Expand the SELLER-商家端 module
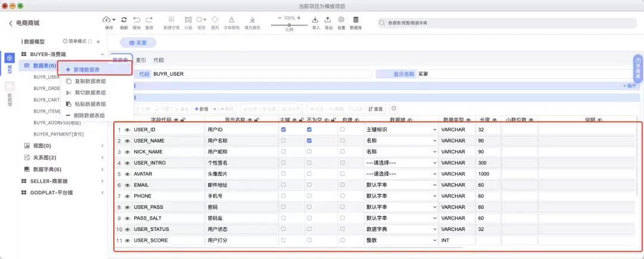 103,181
